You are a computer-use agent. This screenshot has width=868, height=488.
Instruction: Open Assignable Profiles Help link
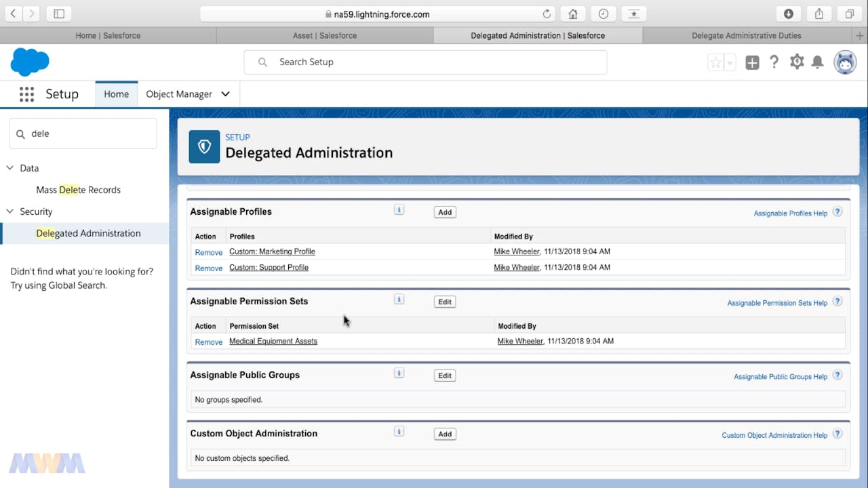click(791, 213)
